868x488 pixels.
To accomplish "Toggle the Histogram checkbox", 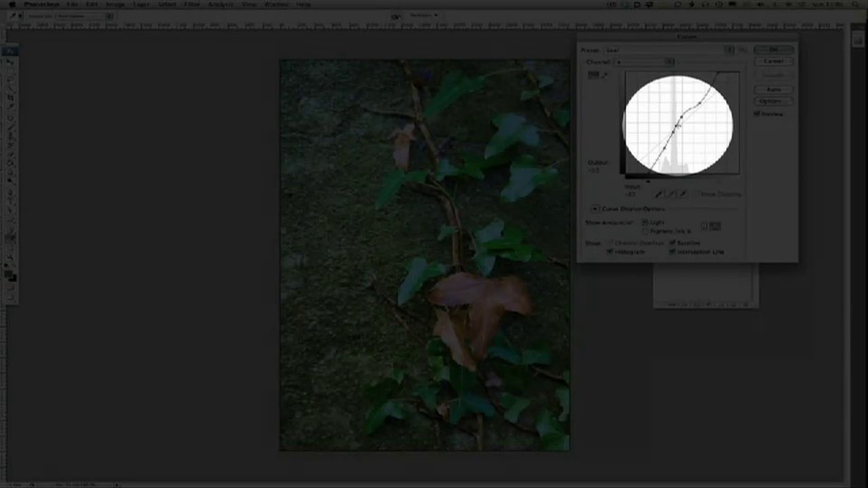I will [x=610, y=251].
